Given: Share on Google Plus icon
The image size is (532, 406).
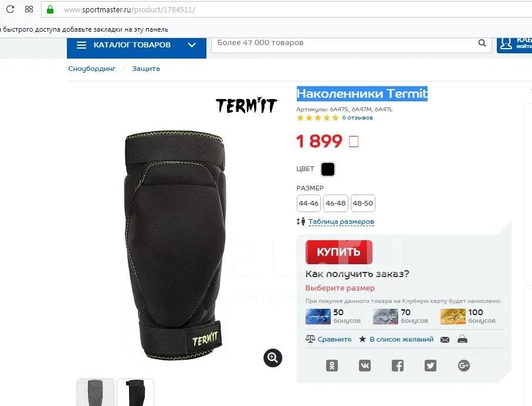Looking at the screenshot, I should 463,366.
